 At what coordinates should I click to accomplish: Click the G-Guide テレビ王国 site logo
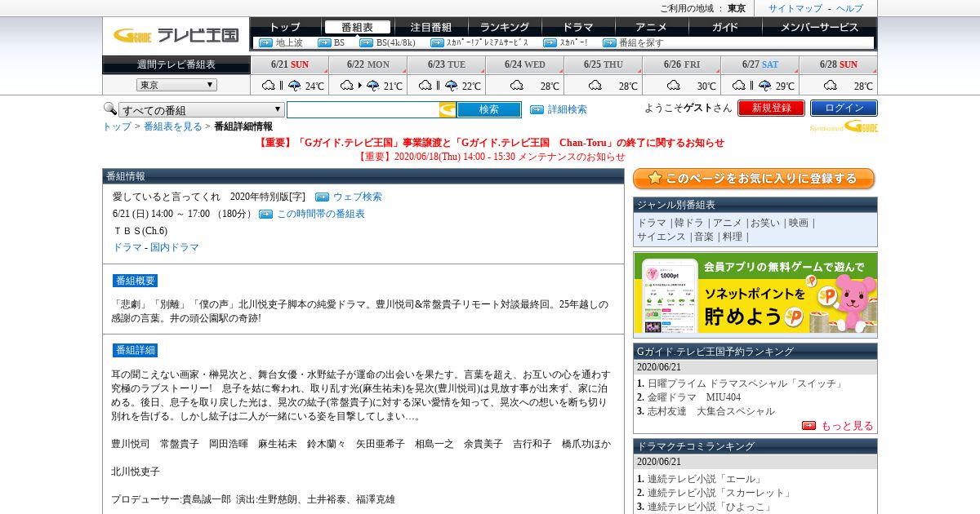[176, 35]
